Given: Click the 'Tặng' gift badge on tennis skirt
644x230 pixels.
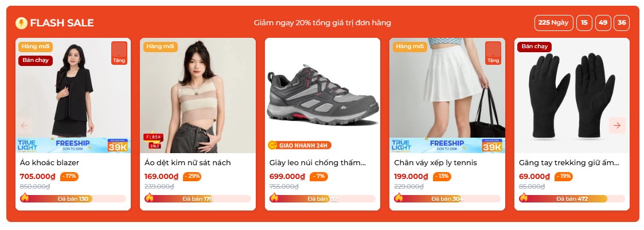Looking at the screenshot, I should pos(493,53).
